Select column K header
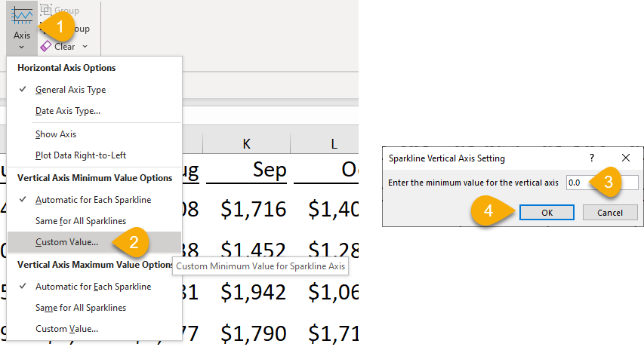The image size is (644, 347). coord(246,142)
